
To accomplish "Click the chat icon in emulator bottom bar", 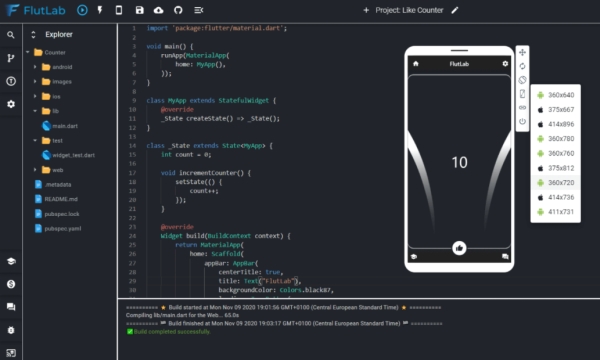I will click(505, 257).
